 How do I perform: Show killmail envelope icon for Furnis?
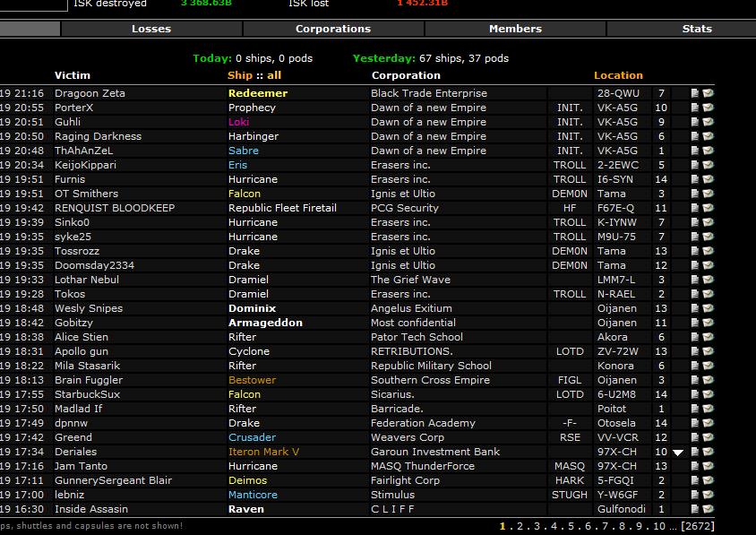(x=708, y=179)
